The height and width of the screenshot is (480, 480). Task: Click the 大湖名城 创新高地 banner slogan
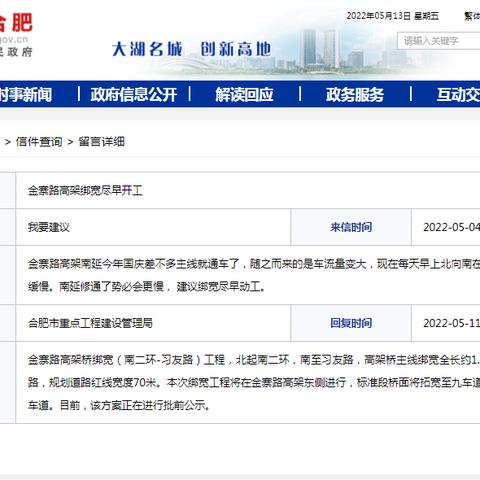pyautogui.click(x=191, y=49)
